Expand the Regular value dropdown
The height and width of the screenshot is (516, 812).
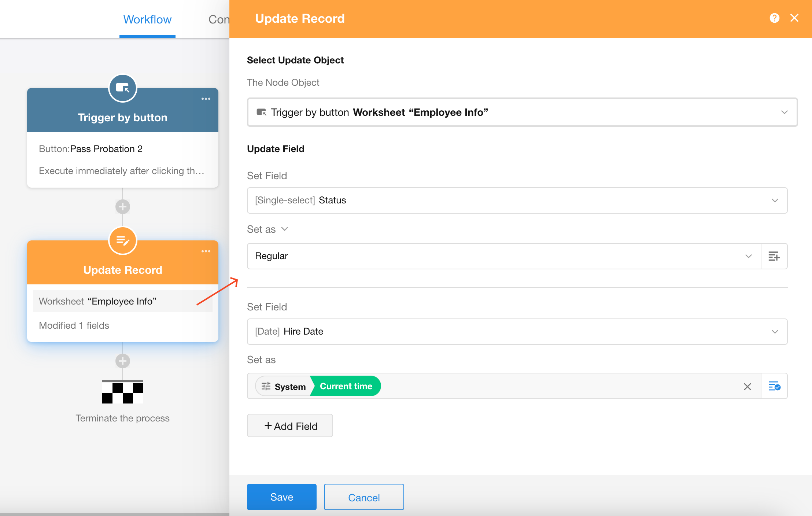748,256
